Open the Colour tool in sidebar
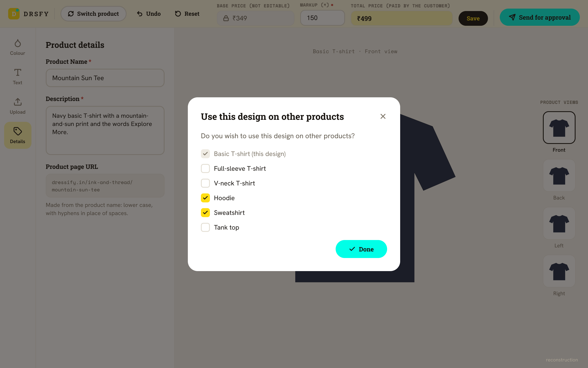 (x=18, y=47)
